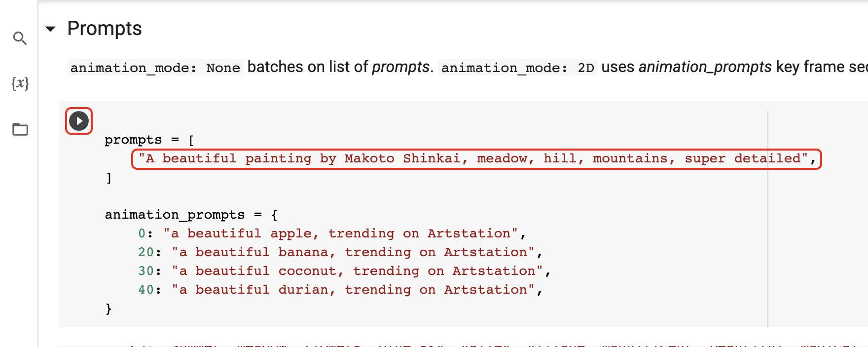Click the word 'banana' in the code

[303, 252]
